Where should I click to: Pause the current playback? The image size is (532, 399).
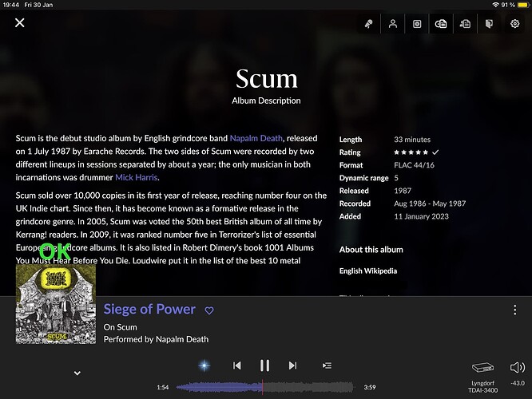click(264, 365)
